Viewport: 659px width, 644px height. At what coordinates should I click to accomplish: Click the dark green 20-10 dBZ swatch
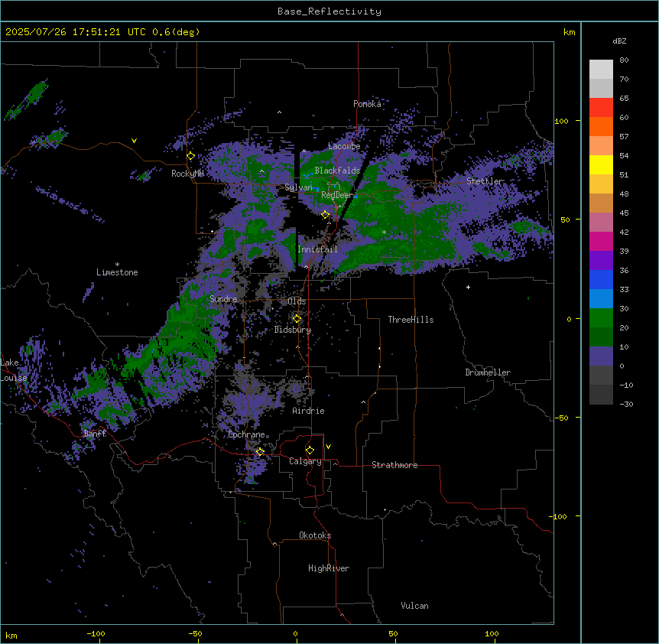coord(601,337)
